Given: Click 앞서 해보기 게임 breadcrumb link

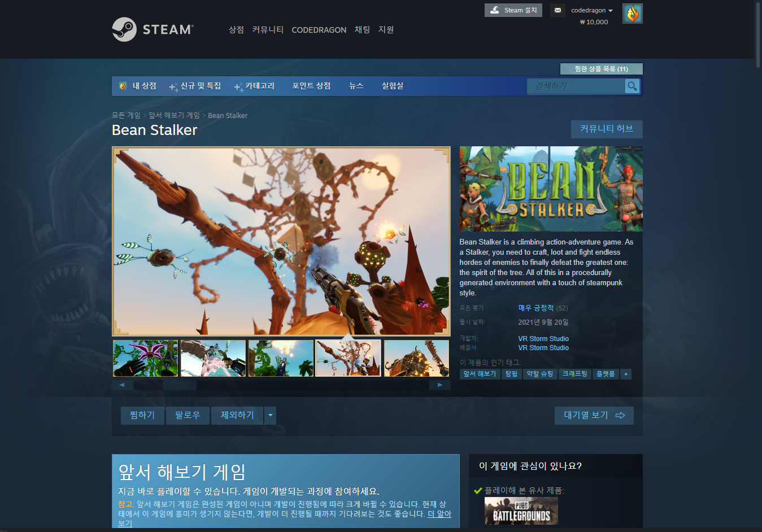Looking at the screenshot, I should 174,115.
